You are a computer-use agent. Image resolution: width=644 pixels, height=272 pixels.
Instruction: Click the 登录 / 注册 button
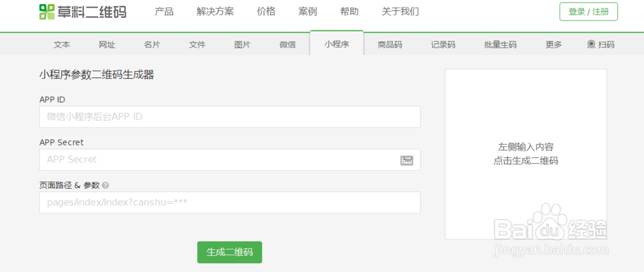[589, 12]
